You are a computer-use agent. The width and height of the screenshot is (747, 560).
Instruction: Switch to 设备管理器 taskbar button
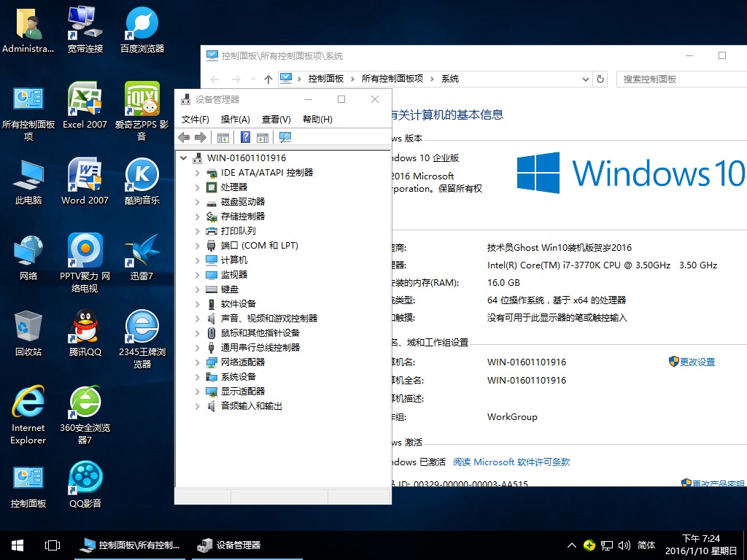pyautogui.click(x=247, y=545)
